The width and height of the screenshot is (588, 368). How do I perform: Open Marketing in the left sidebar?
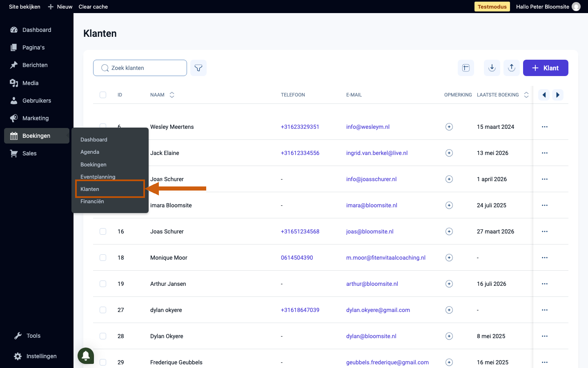pos(36,118)
